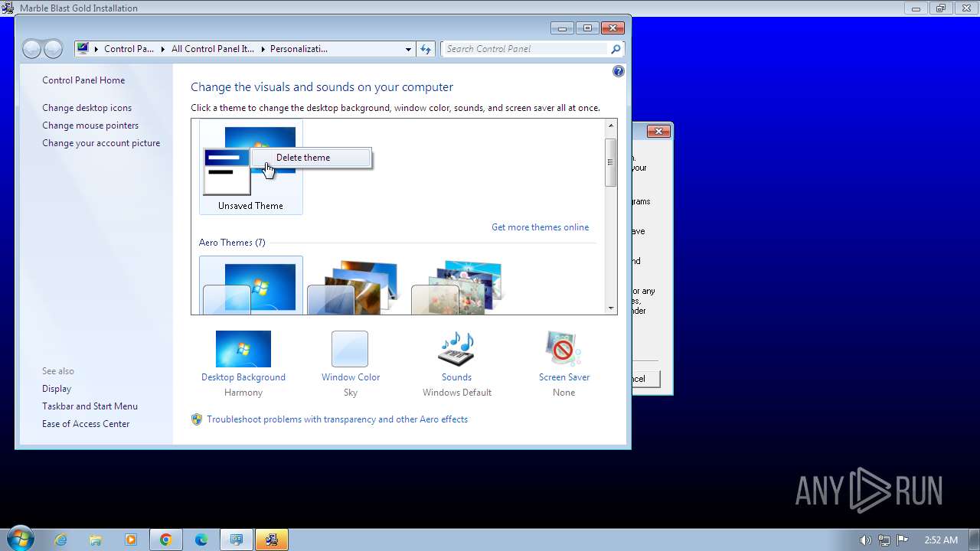This screenshot has height=551, width=980.
Task: Click the theme list scrollbar thumb
Action: coord(611,162)
